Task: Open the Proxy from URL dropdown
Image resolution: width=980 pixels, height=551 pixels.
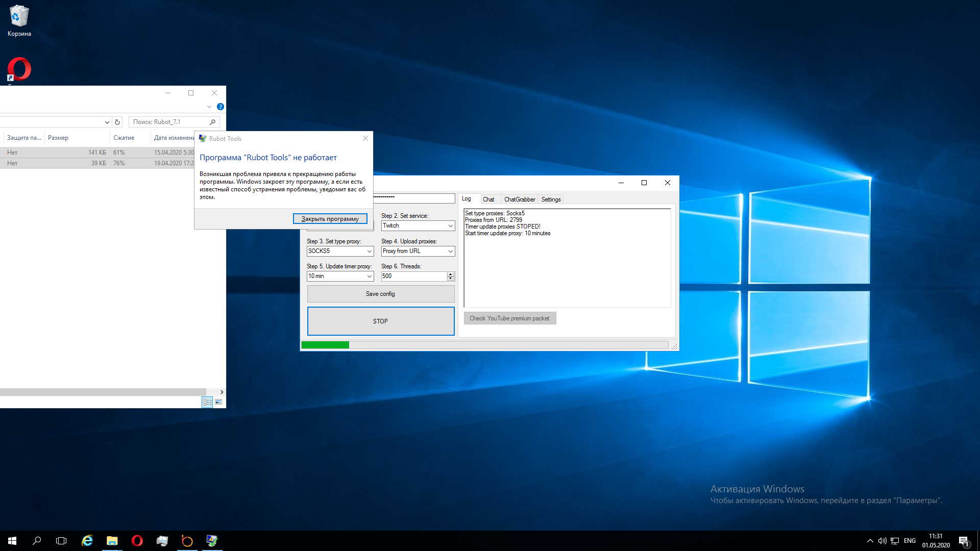Action: (x=450, y=251)
